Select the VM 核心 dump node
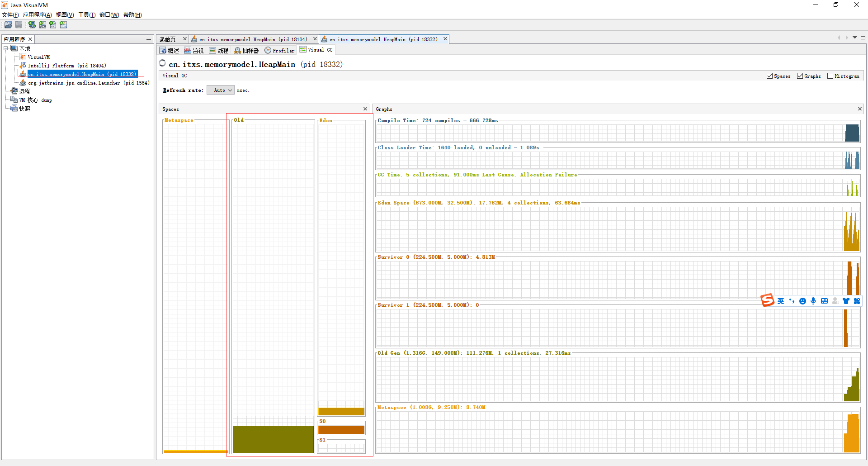Viewport: 868px width, 466px height. (35, 100)
